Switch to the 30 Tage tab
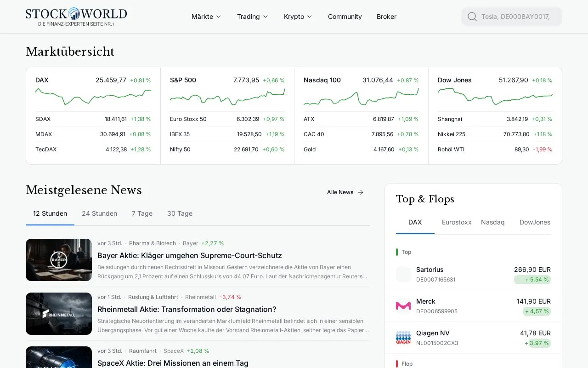588x368 pixels. [x=180, y=213]
